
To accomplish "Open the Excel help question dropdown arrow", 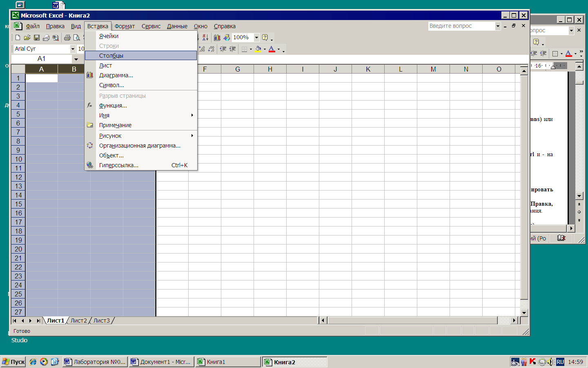I will click(272, 39).
